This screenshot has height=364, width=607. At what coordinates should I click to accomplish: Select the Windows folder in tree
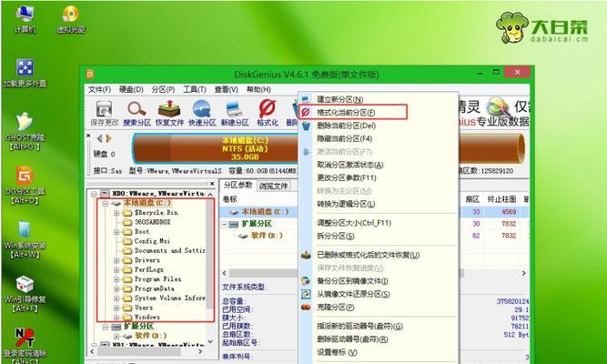147,318
